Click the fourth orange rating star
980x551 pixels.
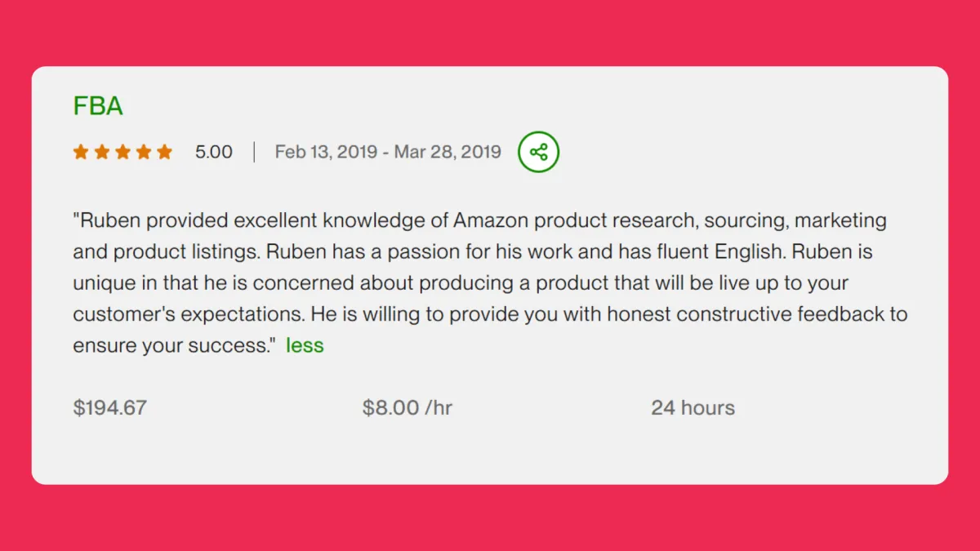pyautogui.click(x=144, y=152)
